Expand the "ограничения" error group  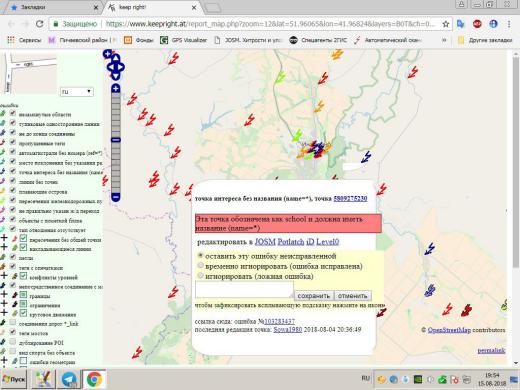[x=4, y=304]
